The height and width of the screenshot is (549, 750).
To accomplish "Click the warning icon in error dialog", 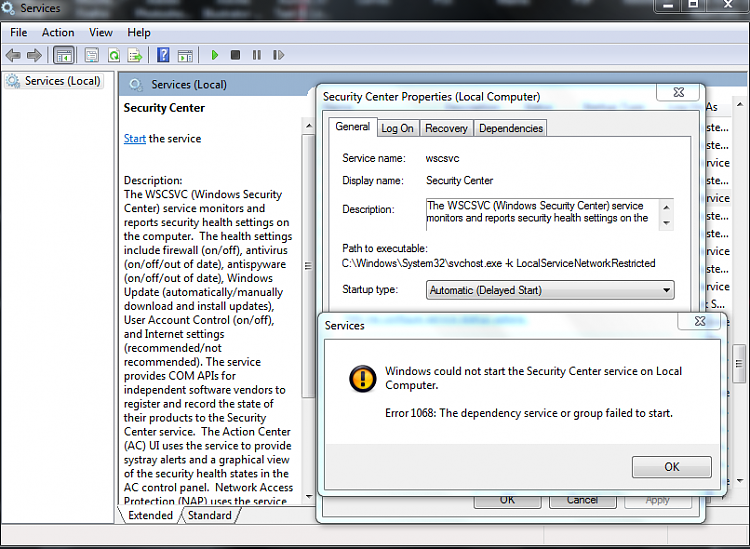I will coord(363,379).
